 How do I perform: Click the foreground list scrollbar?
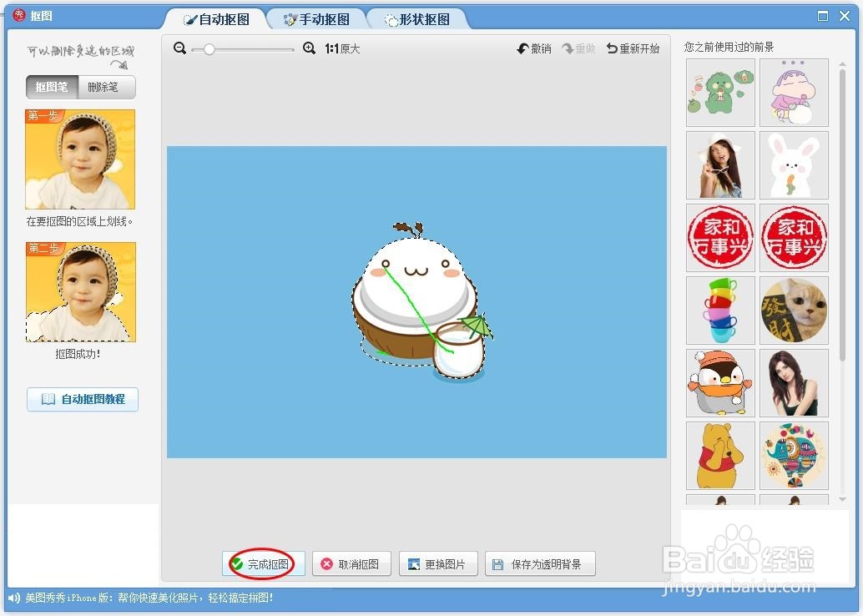pyautogui.click(x=842, y=215)
